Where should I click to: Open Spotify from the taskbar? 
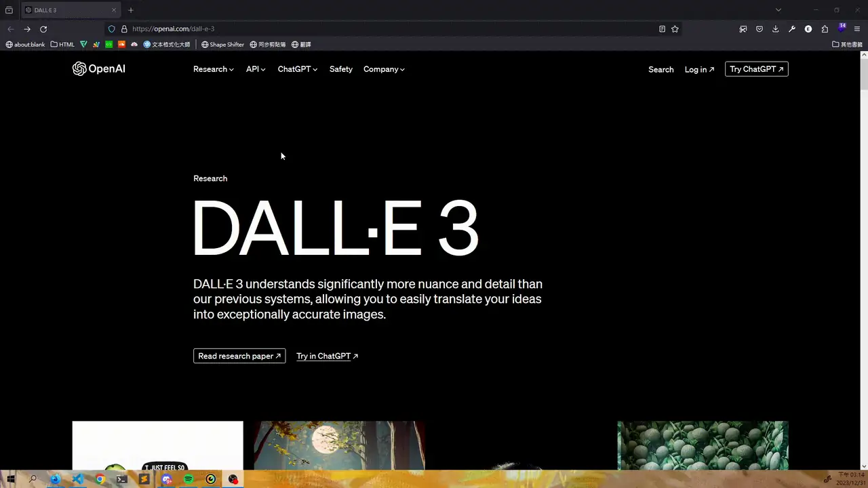point(189,479)
